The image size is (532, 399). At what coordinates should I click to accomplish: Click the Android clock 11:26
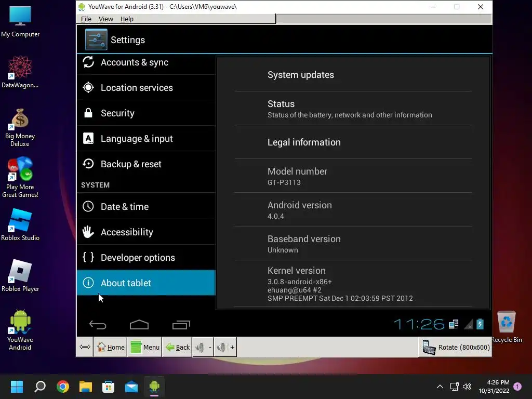419,324
